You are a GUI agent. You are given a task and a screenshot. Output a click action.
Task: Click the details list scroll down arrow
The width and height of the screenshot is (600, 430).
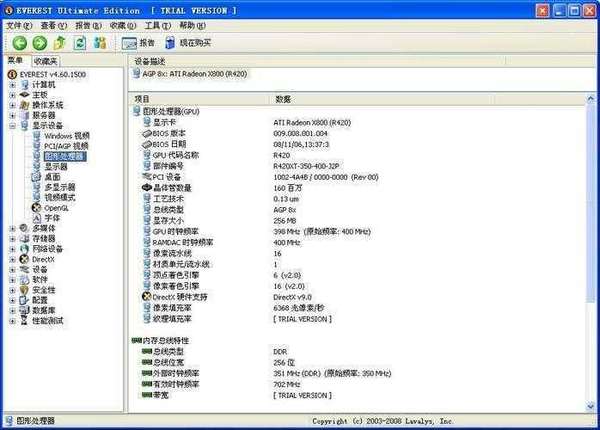tap(590, 406)
